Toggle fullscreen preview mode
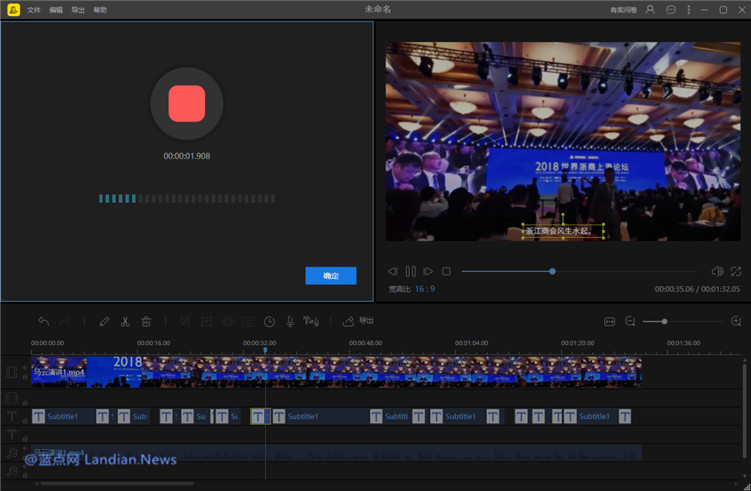The height and width of the screenshot is (491, 751). [x=736, y=271]
